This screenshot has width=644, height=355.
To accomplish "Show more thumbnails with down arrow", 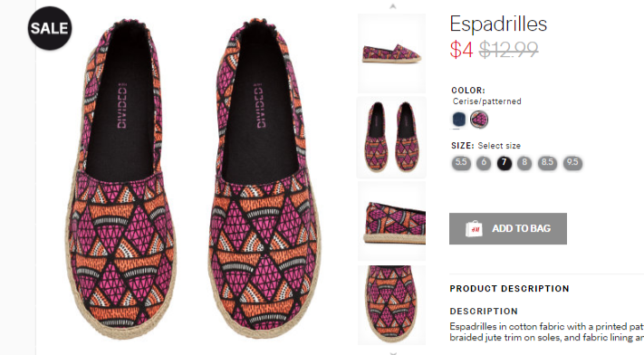I will [392, 352].
